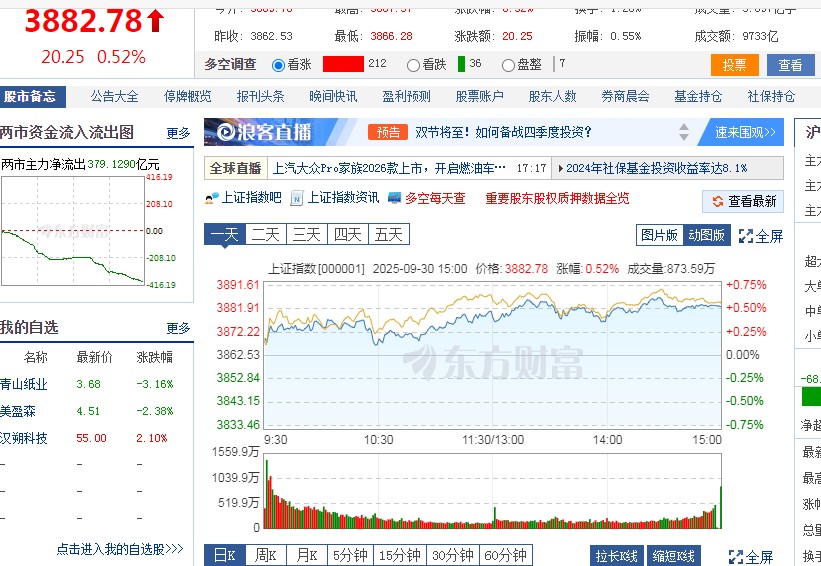Click the up/down arrows in live banner
821x566 pixels.
684,132
